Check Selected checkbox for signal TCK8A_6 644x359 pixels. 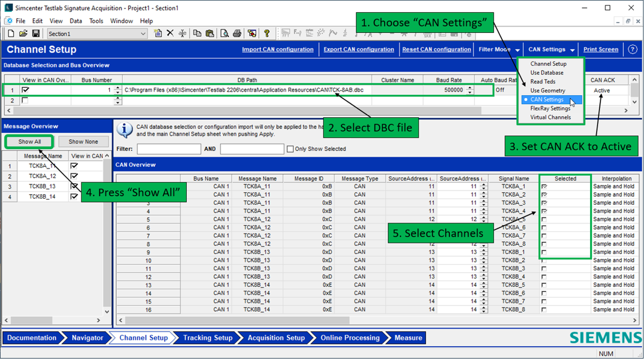544,228
